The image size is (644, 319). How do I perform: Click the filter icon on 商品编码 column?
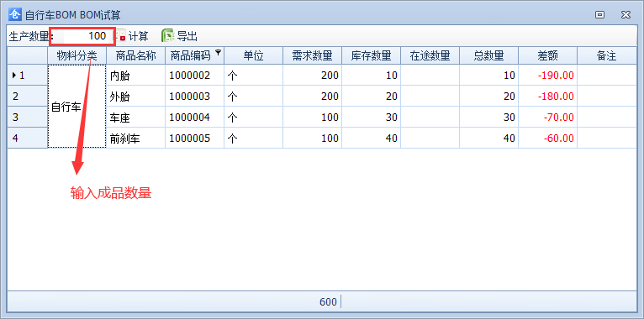click(x=218, y=52)
